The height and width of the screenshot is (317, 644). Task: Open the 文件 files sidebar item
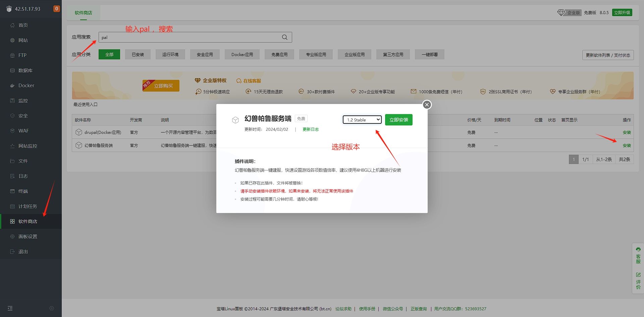tap(23, 161)
